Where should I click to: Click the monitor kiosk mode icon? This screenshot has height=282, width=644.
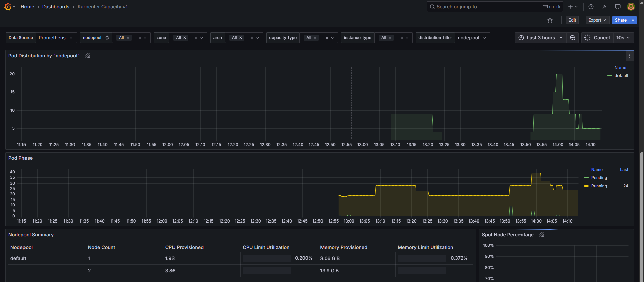[617, 7]
